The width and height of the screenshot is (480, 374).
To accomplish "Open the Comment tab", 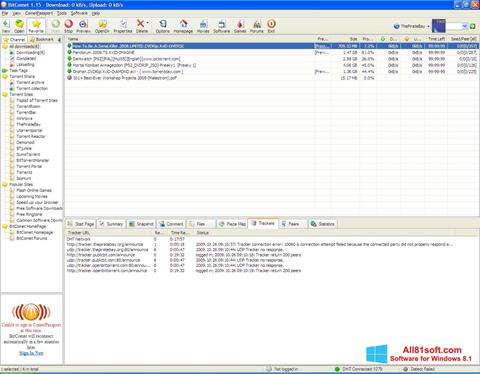I will [x=171, y=224].
